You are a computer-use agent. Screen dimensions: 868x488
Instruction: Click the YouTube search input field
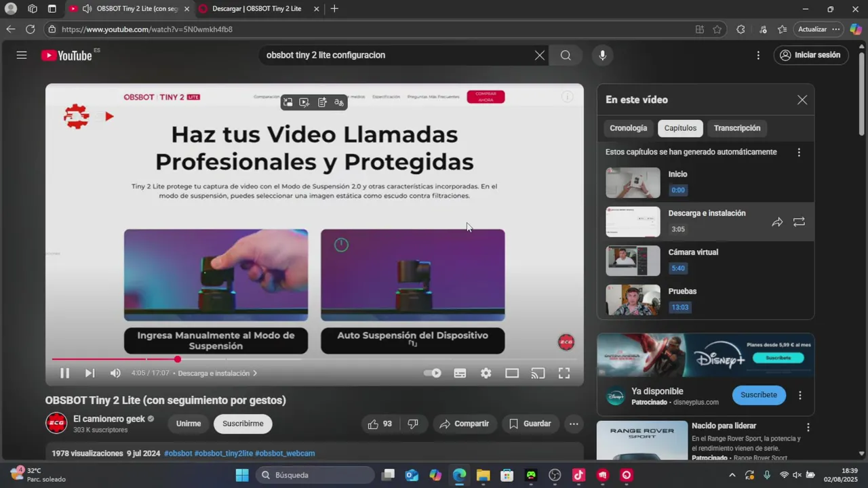pyautogui.click(x=393, y=56)
